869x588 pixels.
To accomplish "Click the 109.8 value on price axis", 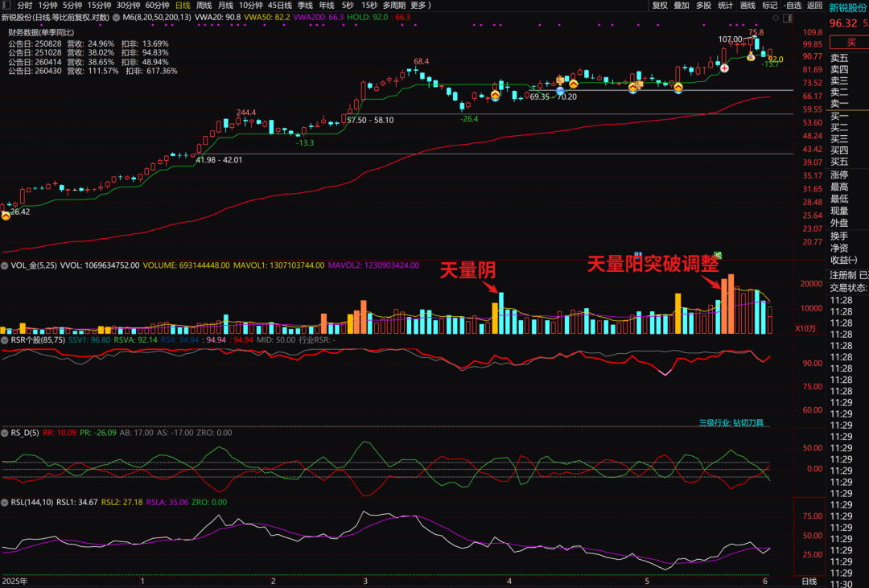I will pos(813,33).
